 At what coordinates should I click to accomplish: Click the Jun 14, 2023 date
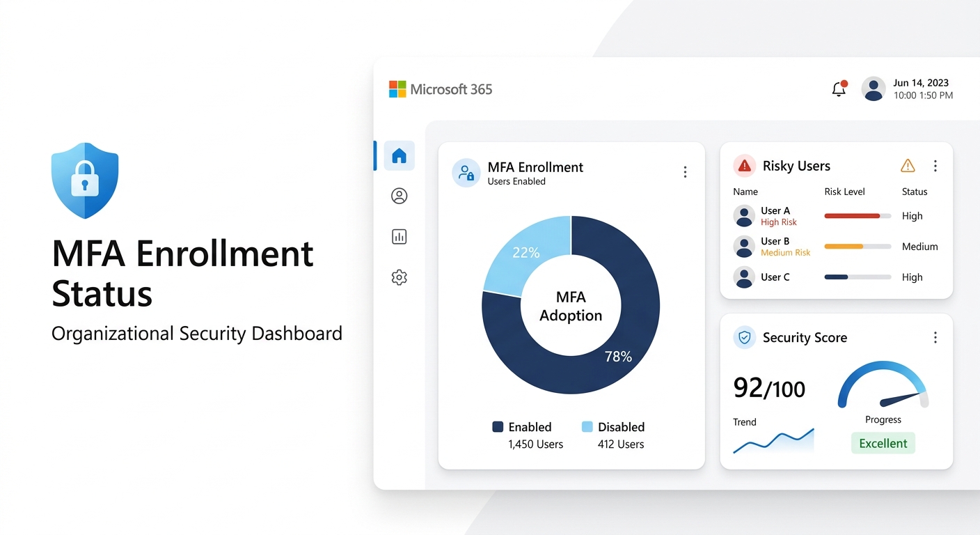[921, 83]
